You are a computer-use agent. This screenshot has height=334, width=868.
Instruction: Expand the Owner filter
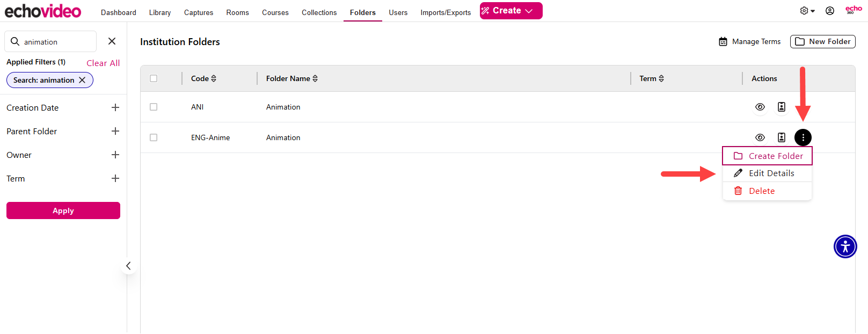115,155
